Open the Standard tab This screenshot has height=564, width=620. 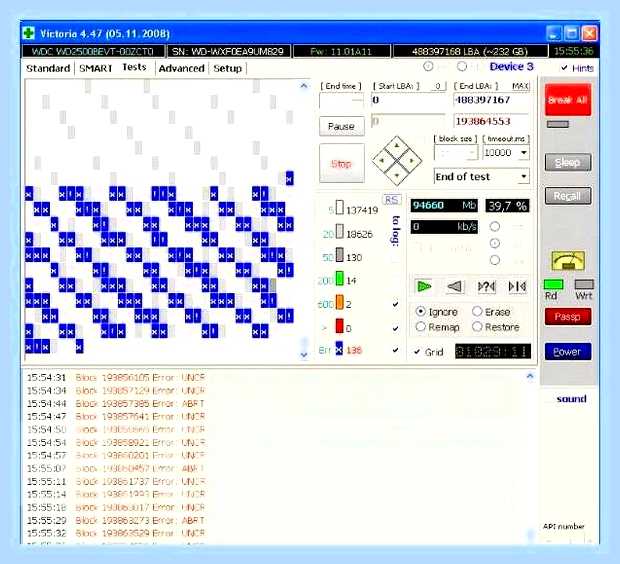(x=48, y=68)
